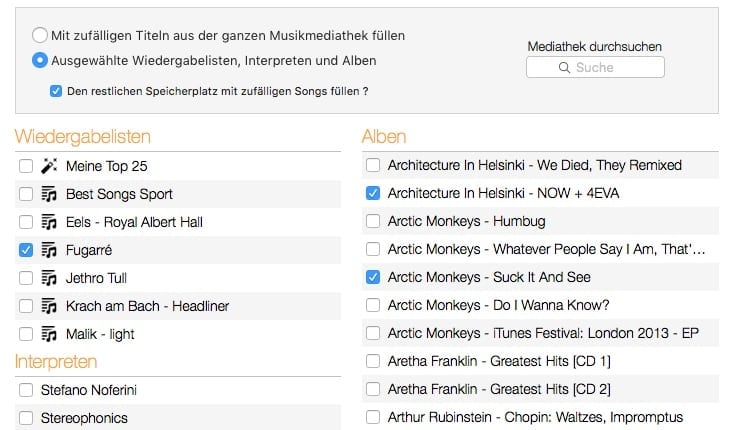Uncheck restlichen Speicherplatz mit zufälligen Songs füllen
730x430 pixels.
pyautogui.click(x=56, y=91)
